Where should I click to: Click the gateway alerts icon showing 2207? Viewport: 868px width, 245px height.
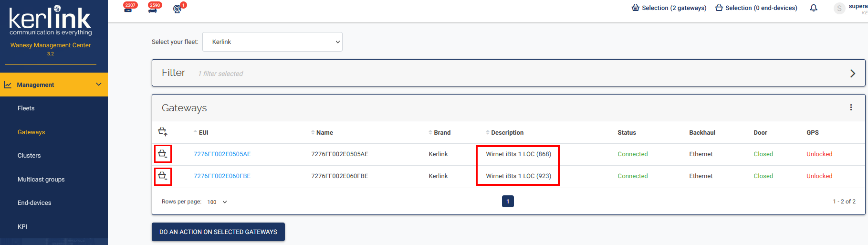pos(128,9)
